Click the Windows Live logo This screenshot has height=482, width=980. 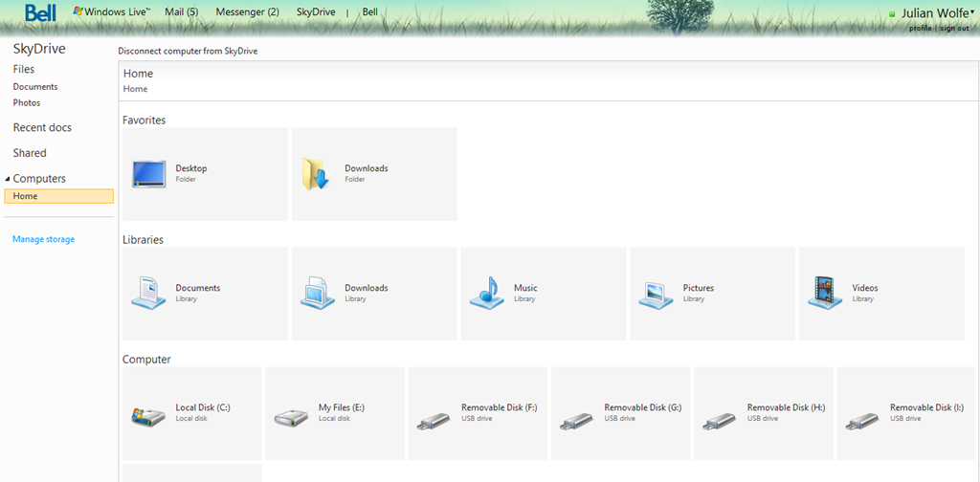(112, 11)
